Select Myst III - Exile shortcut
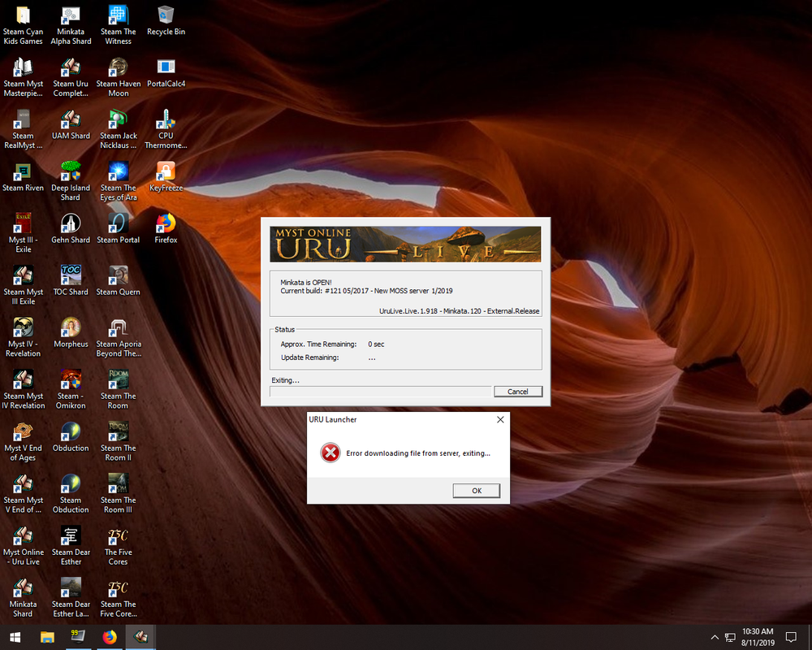This screenshot has width=812, height=650. coord(24,234)
